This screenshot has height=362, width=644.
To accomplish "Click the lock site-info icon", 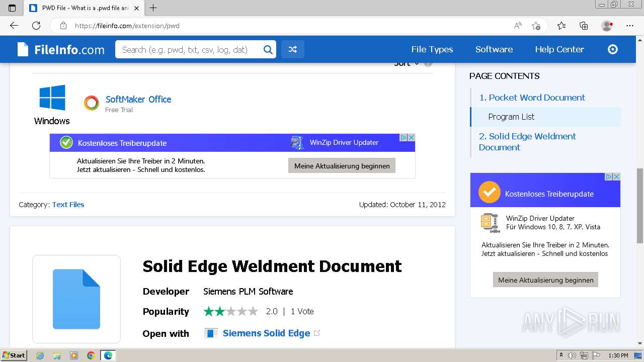I will point(63,26).
